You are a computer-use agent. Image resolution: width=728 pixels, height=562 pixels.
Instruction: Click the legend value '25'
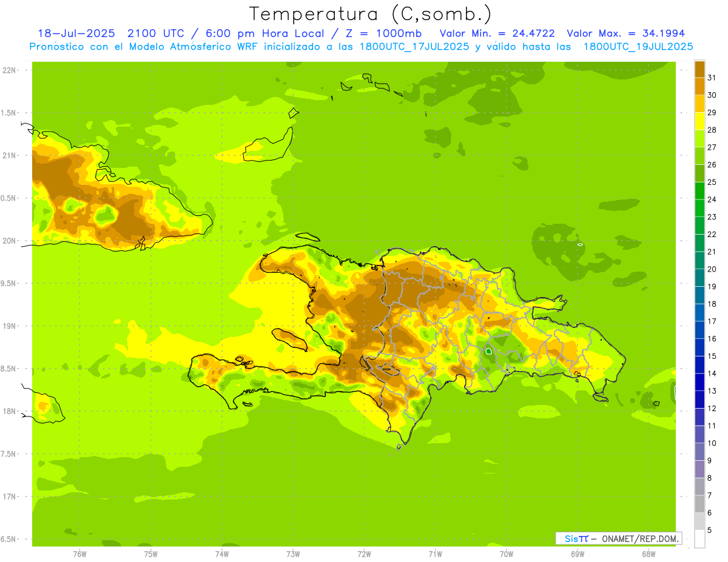coord(712,182)
